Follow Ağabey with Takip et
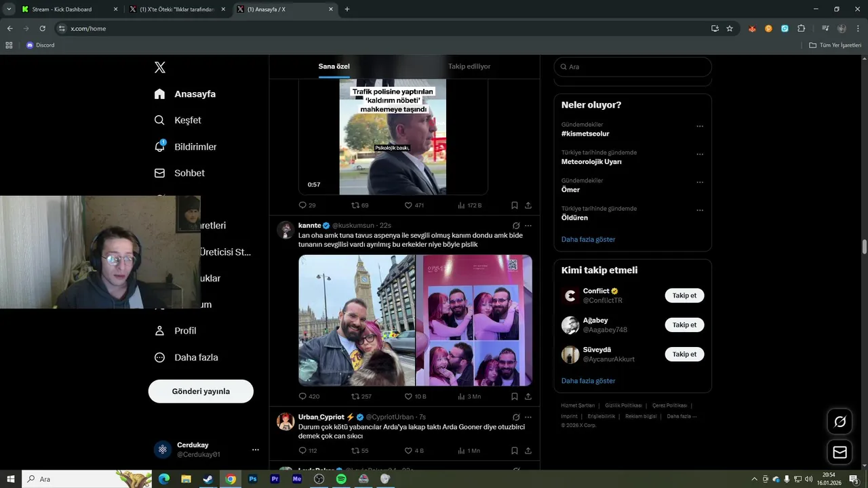 684,325
